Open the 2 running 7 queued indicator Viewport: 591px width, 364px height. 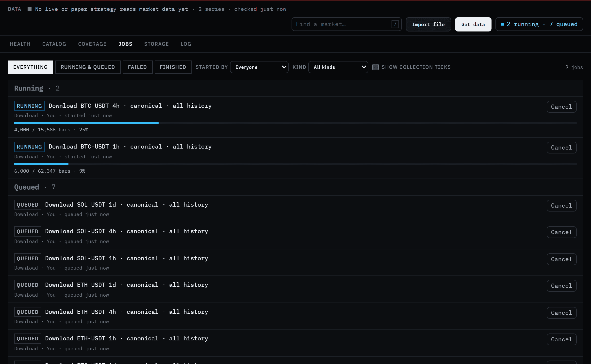click(x=539, y=24)
